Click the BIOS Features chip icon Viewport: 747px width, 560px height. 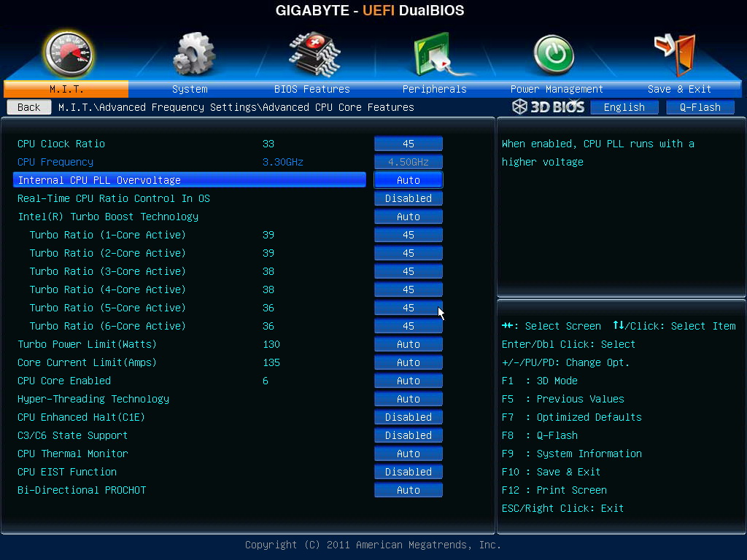click(315, 54)
